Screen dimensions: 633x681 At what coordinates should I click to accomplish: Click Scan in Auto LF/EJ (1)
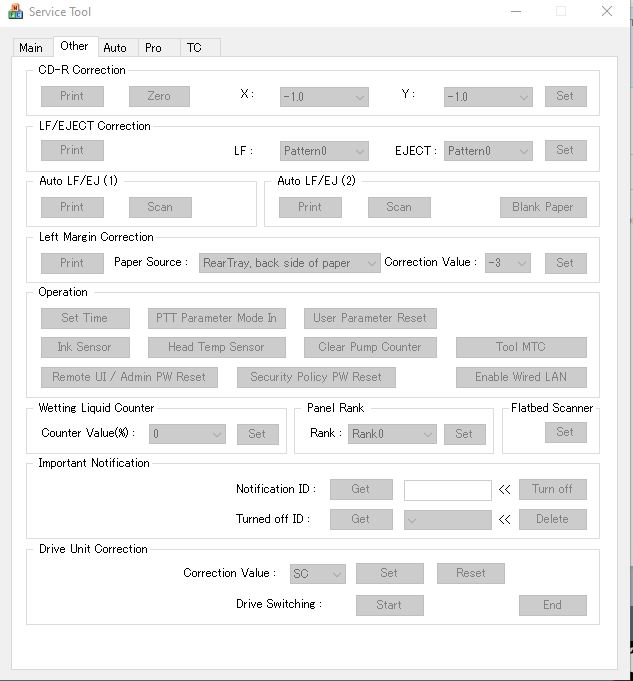click(160, 207)
